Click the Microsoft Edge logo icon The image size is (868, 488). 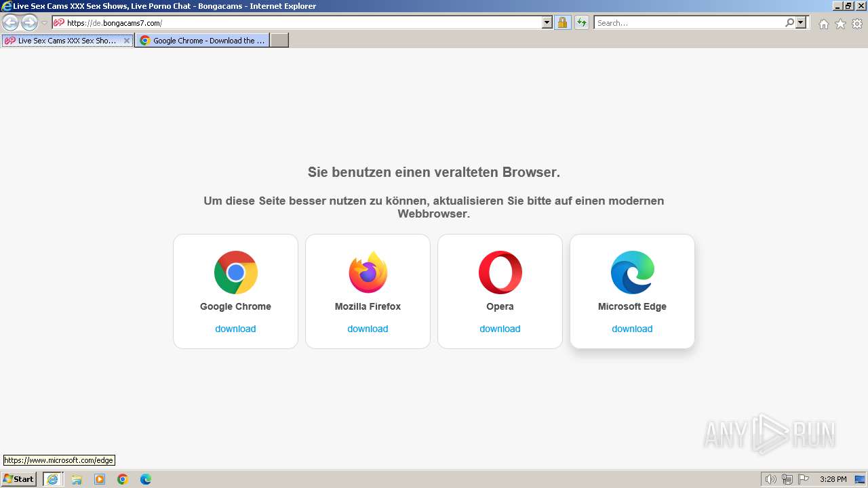632,272
